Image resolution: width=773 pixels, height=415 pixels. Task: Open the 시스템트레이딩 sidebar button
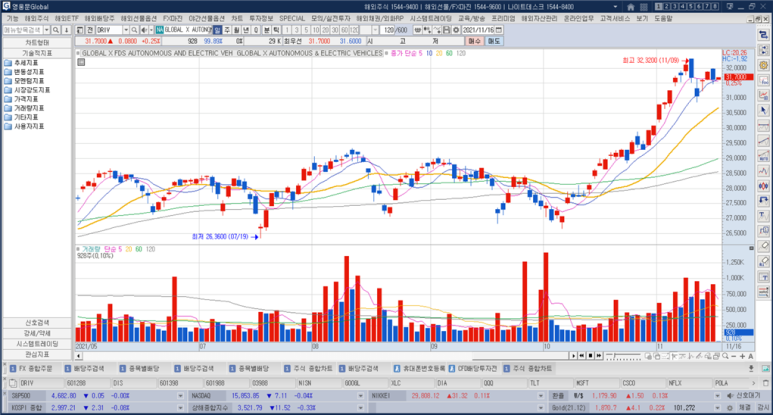37,344
